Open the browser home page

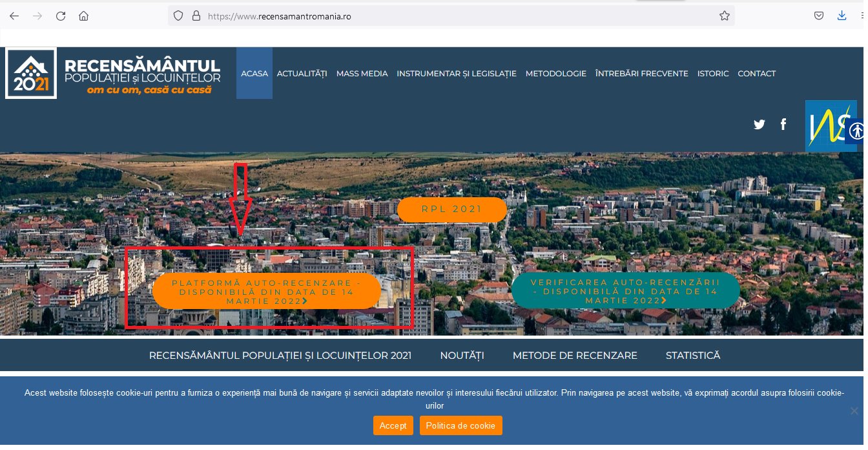(x=83, y=16)
